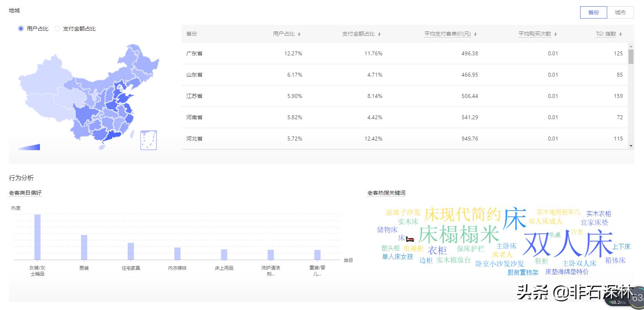Click the 床榻榻米 keyword in word cloud
The width and height of the screenshot is (644, 310).
459,234
